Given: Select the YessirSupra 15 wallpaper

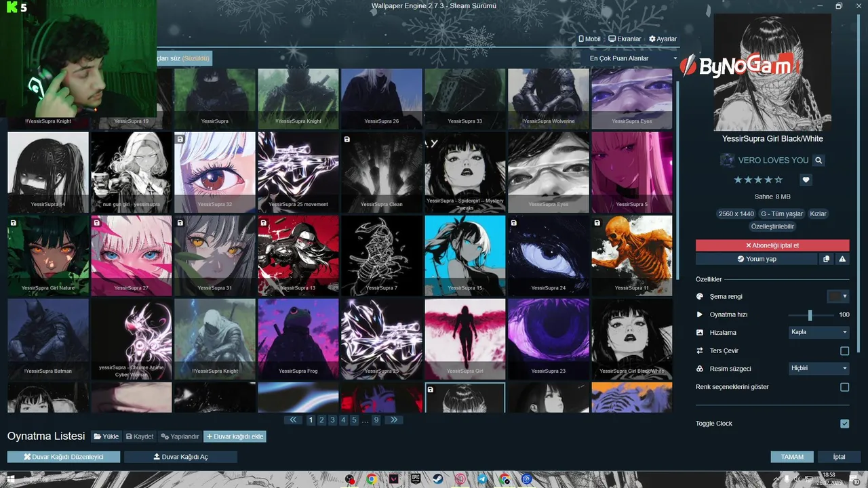Looking at the screenshot, I should (465, 256).
